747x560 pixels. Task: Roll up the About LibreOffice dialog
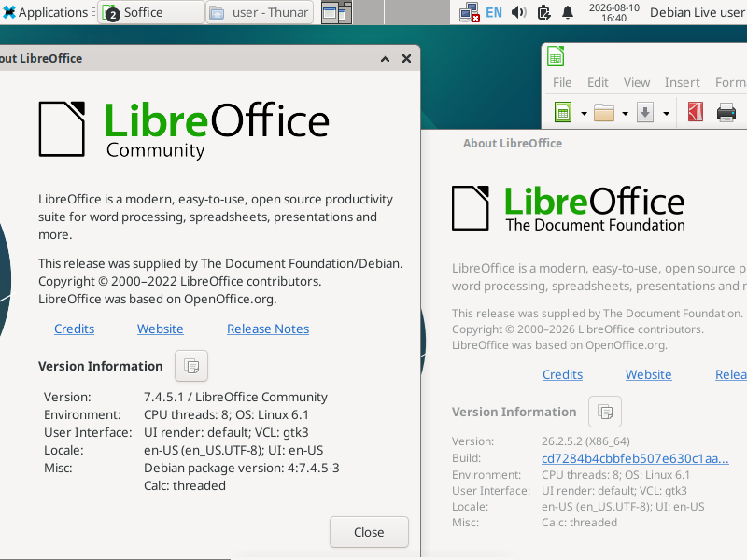coord(385,59)
